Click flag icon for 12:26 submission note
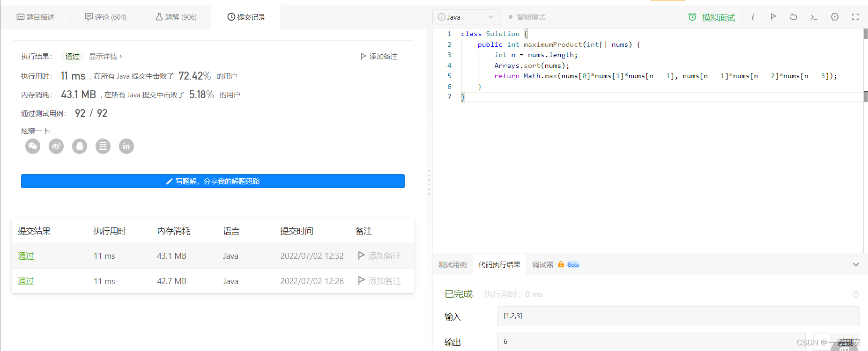The image size is (868, 351). pyautogui.click(x=361, y=281)
